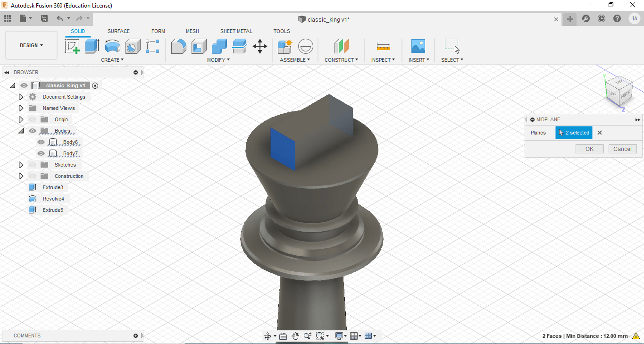Show the Sketches folder
The width and height of the screenshot is (644, 344).
pos(33,165)
